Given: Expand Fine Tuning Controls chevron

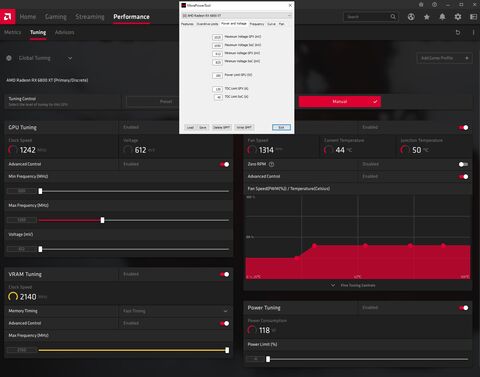Looking at the screenshot, I should click(x=333, y=285).
